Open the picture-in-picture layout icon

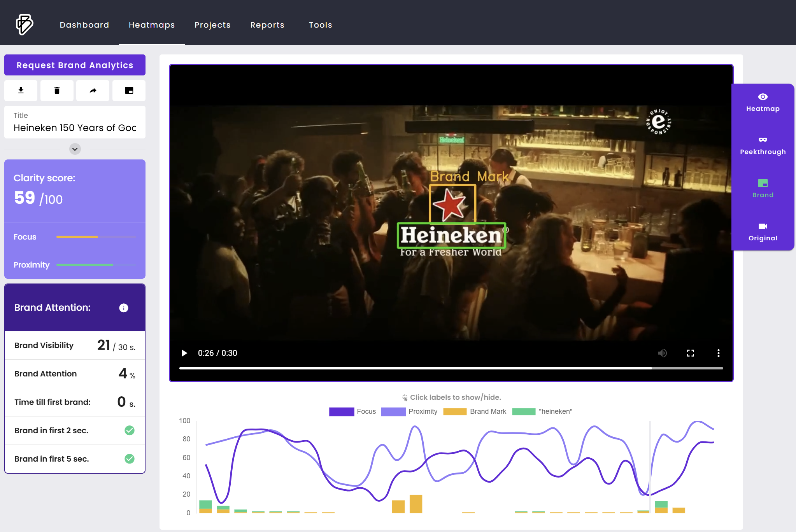pyautogui.click(x=129, y=91)
